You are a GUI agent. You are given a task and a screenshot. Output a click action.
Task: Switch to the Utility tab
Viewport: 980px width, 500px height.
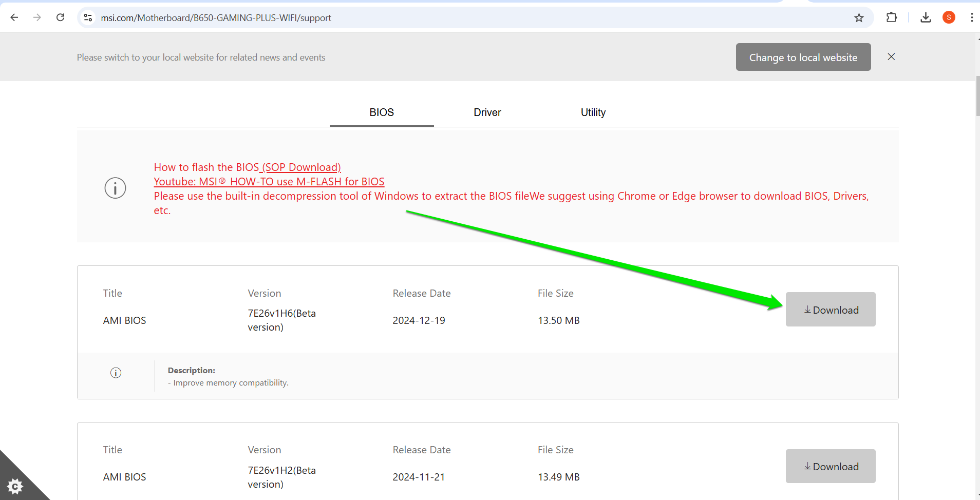(593, 112)
